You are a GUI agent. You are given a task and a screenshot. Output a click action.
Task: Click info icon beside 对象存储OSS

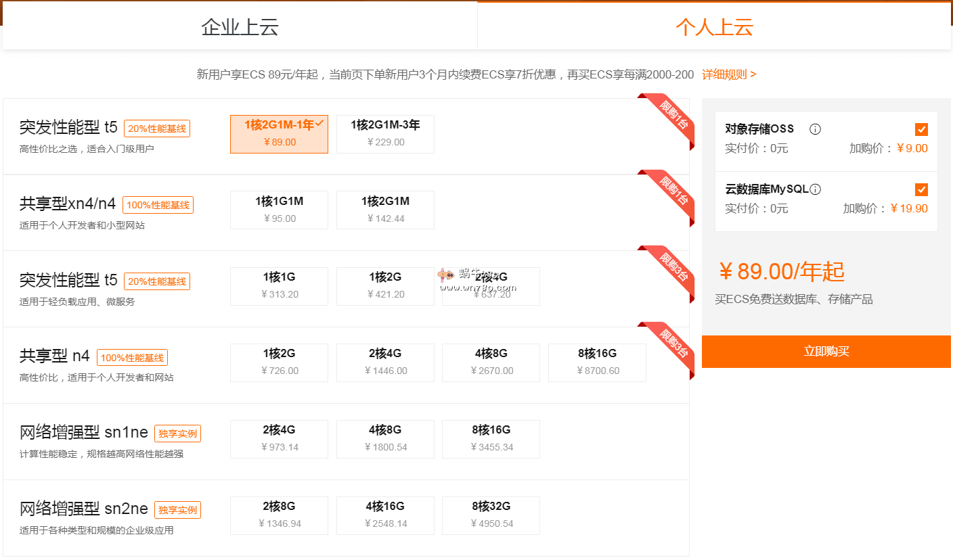tap(815, 129)
